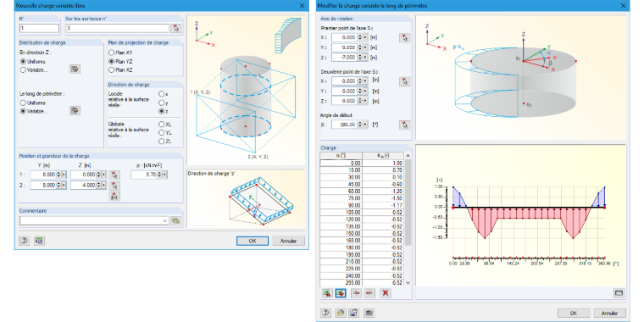Click scroll-down arrow of Charge table

[x=408, y=282]
